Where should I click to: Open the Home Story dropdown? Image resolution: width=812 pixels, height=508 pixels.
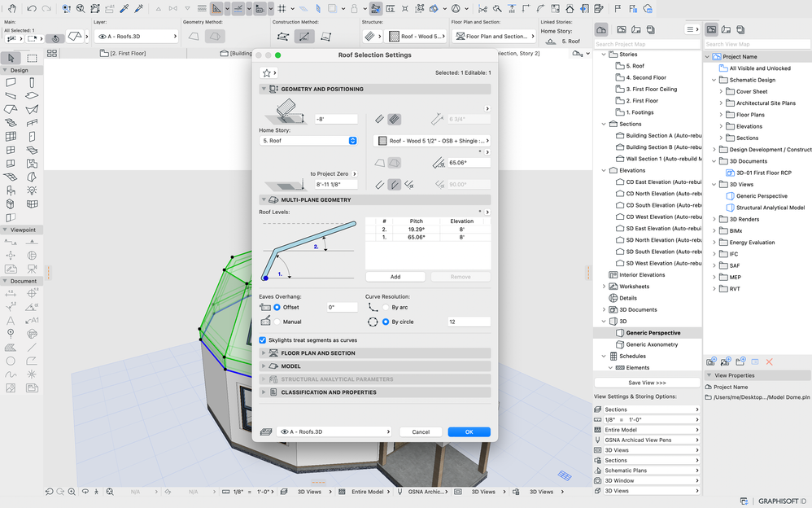[x=308, y=141]
